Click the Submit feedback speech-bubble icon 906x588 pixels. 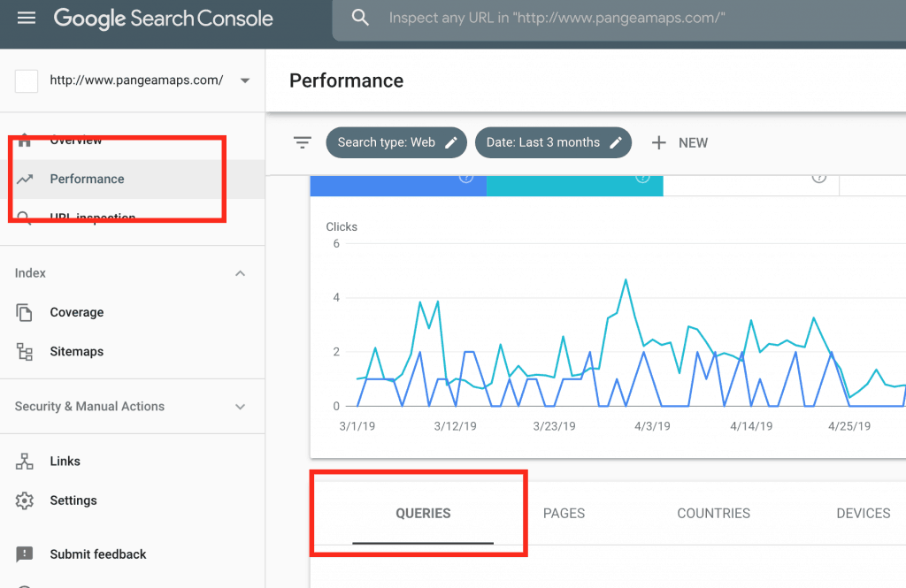[x=24, y=554]
